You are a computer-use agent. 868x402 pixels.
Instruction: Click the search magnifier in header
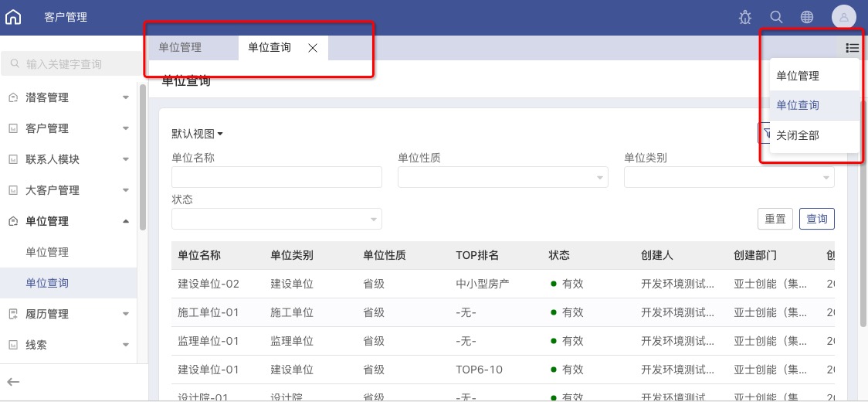pos(777,17)
